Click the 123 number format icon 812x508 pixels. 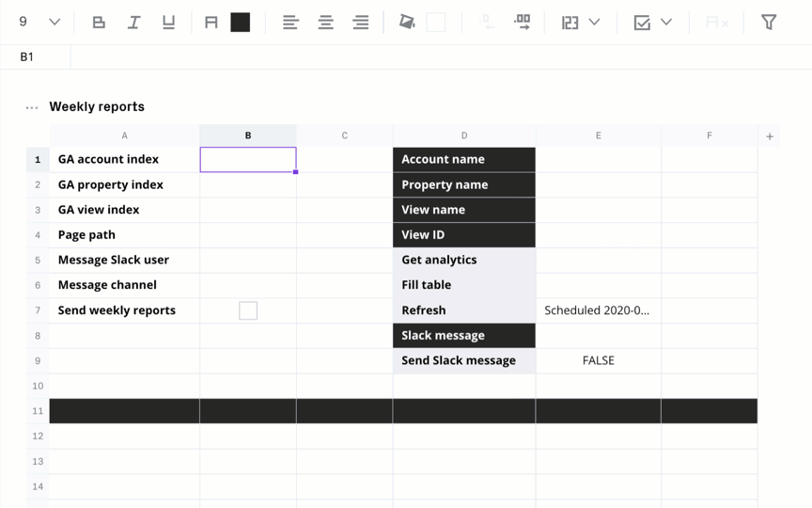tap(570, 23)
